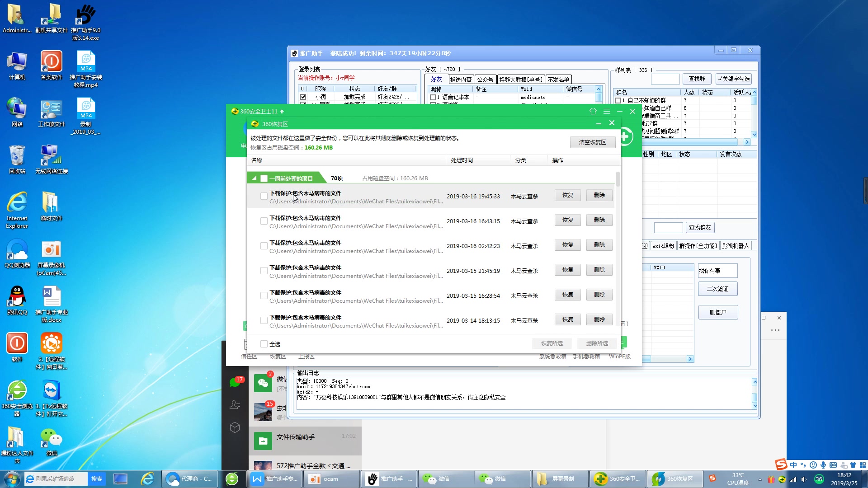Click the 删僵尸 button
This screenshot has width=868, height=488.
click(718, 312)
